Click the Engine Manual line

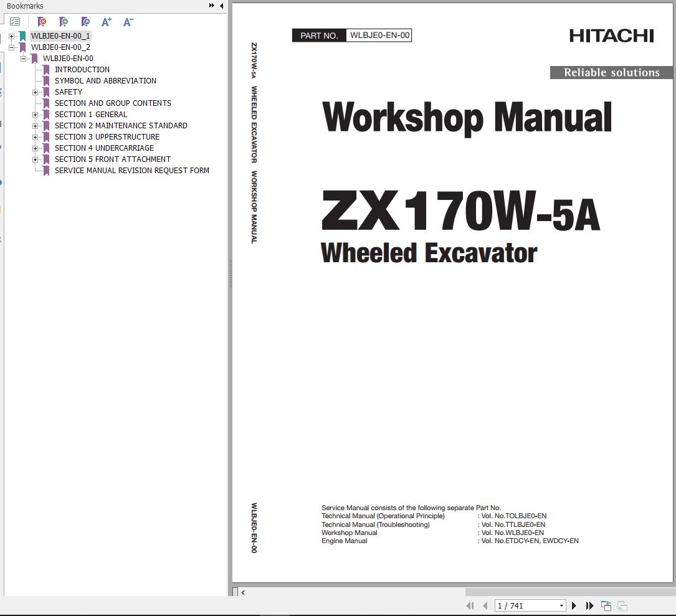[x=344, y=541]
